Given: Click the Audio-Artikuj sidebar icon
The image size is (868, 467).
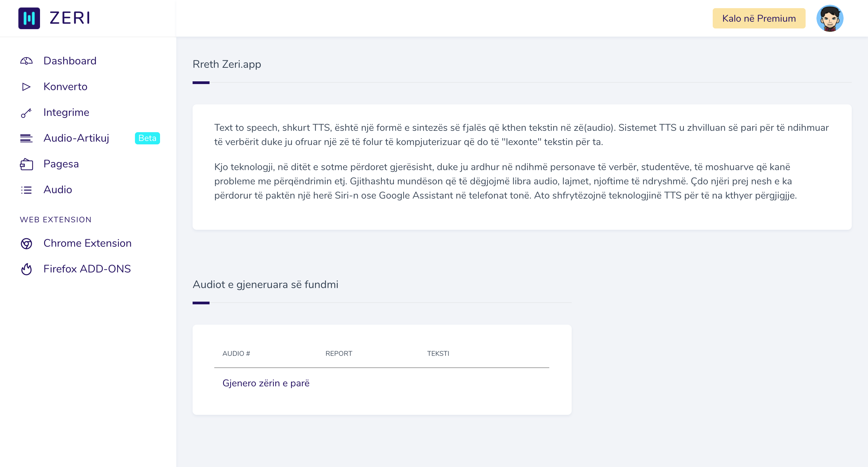Looking at the screenshot, I should point(26,138).
